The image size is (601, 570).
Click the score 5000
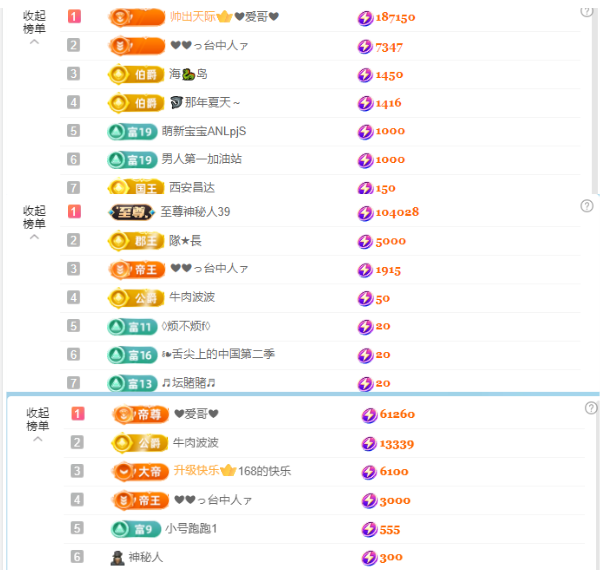391,241
